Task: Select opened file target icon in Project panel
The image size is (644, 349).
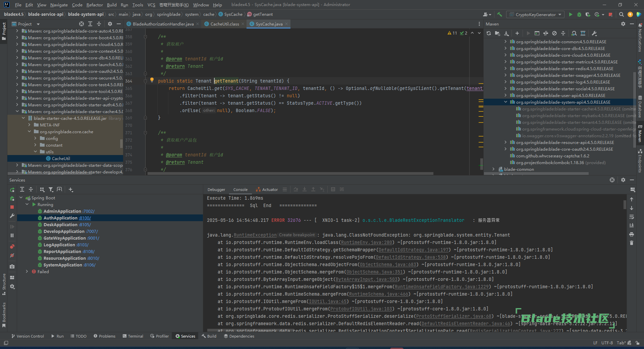Action: click(82, 24)
